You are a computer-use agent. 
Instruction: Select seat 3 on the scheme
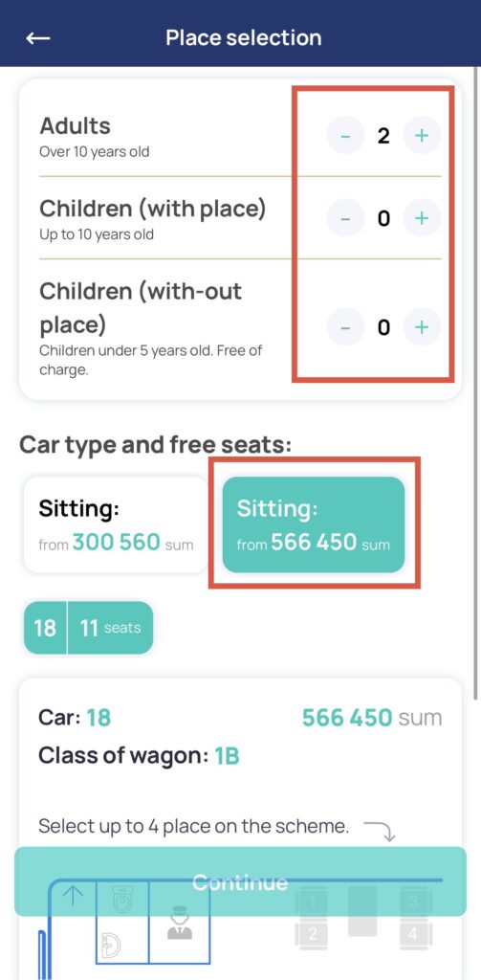413,902
